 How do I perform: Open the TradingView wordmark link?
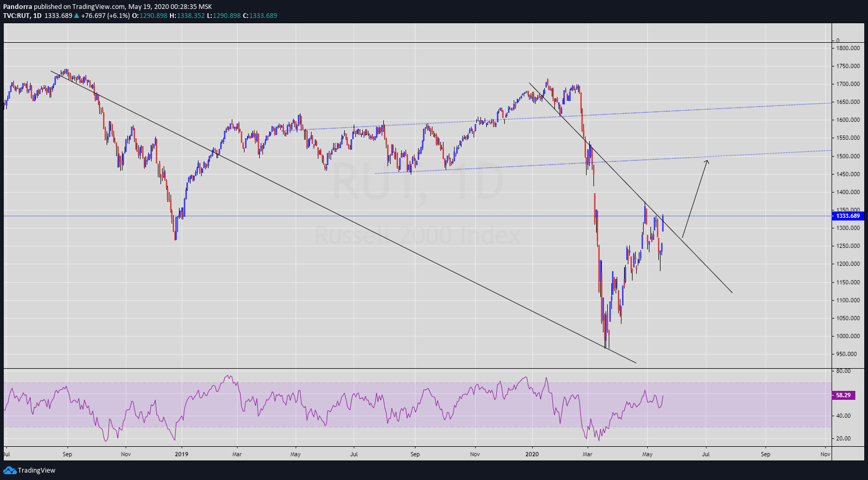pos(36,471)
